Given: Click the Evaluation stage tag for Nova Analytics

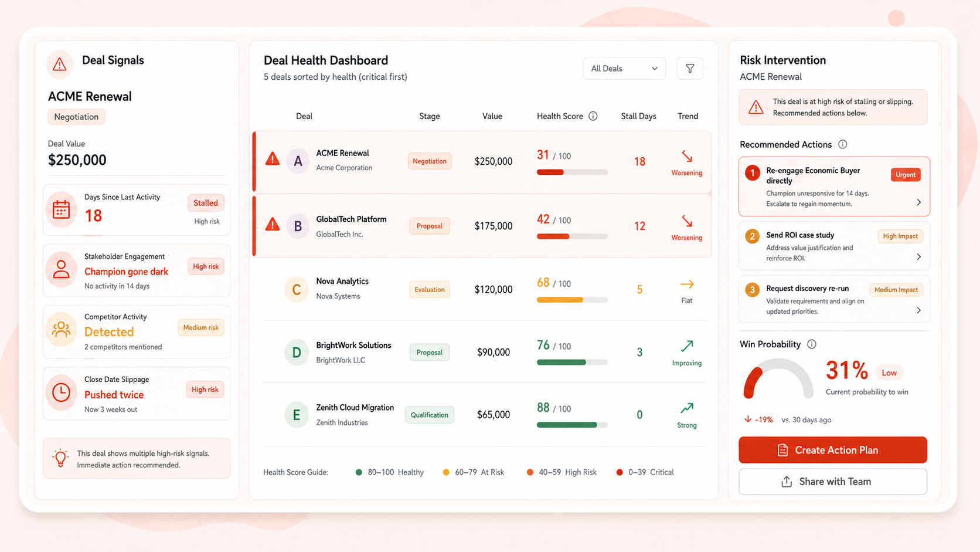Looking at the screenshot, I should pyautogui.click(x=430, y=290).
